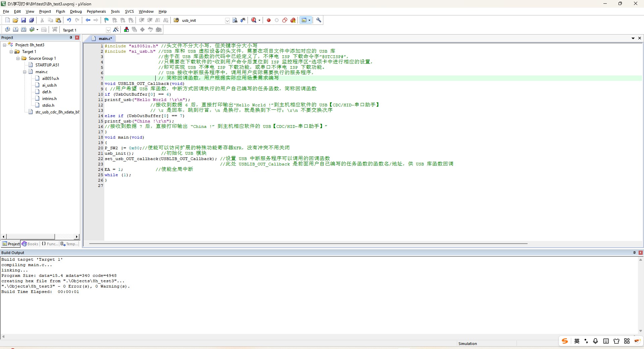Open the Flash menu
The width and height of the screenshot is (644, 349).
click(x=60, y=11)
